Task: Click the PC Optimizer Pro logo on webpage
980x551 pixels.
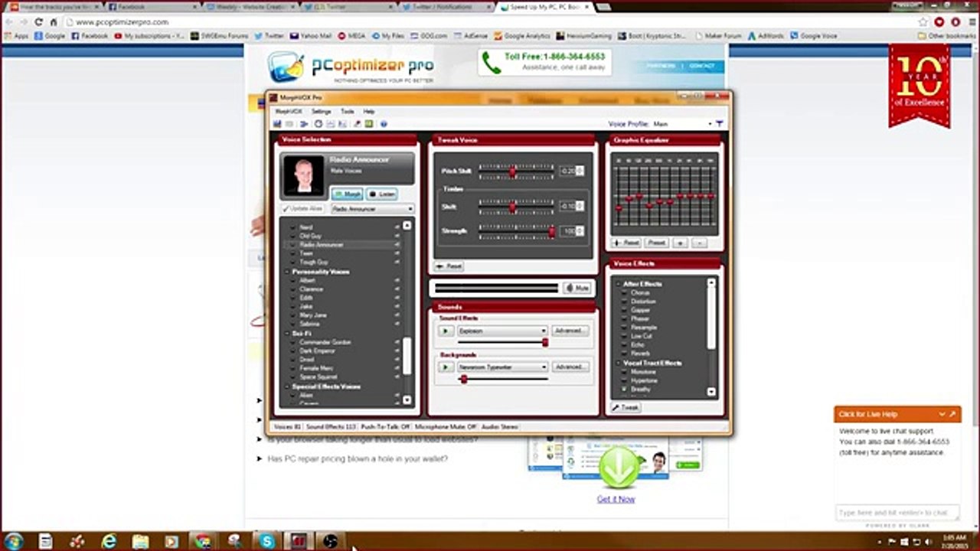Action: pos(351,67)
